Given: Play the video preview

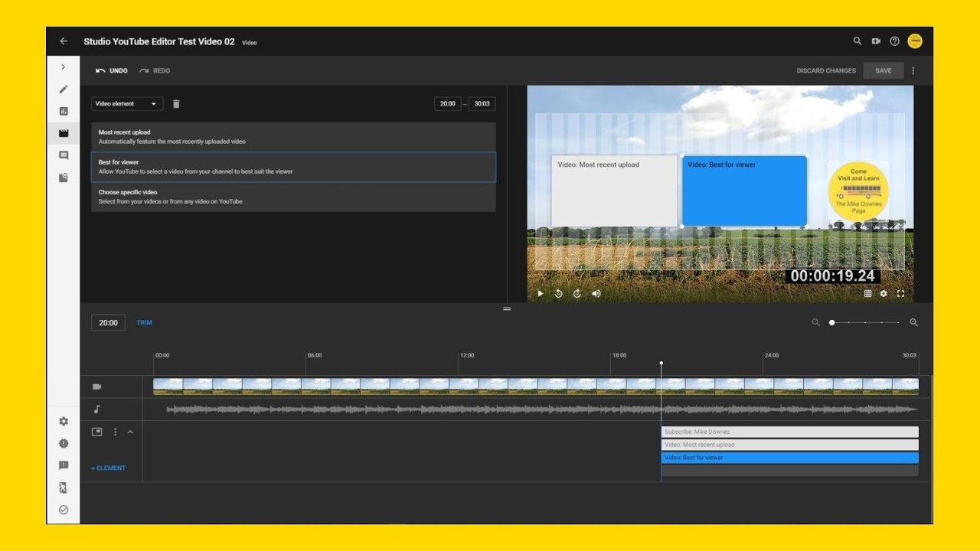Looking at the screenshot, I should (x=540, y=293).
